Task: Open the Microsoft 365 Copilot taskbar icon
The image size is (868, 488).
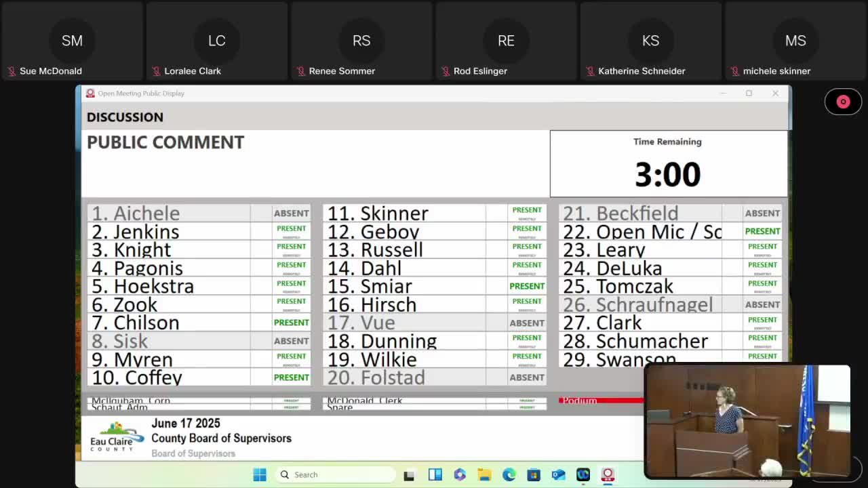Action: point(460,474)
